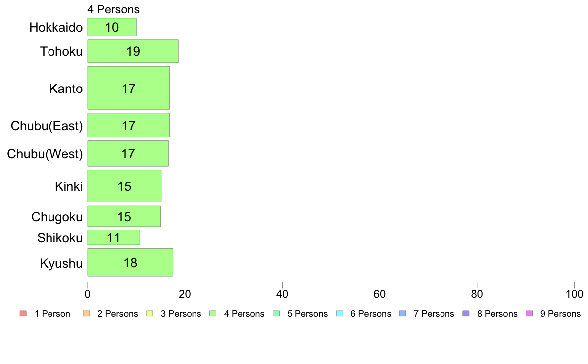Screen dimensions: 588x364
Task: Select the 4 Persons legend entry
Action: (237, 314)
